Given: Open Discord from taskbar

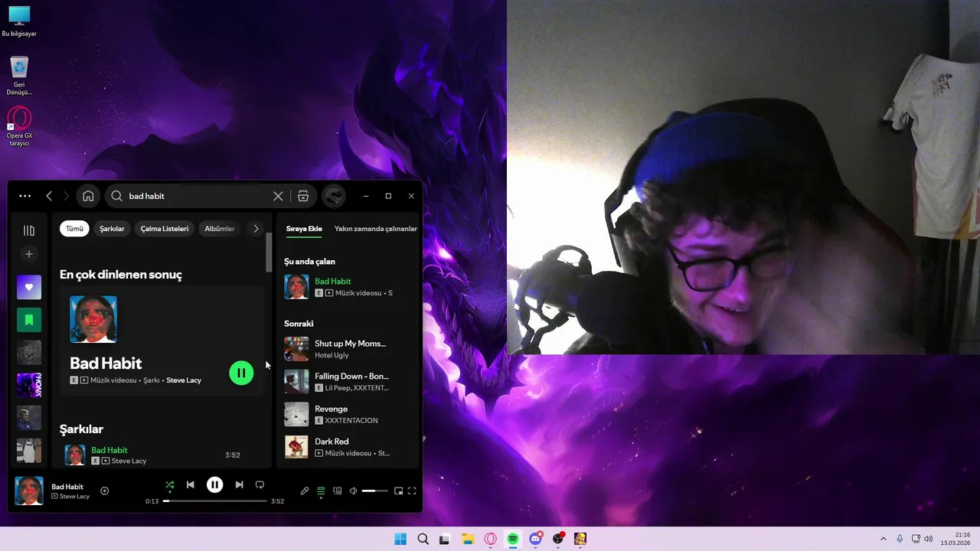Looking at the screenshot, I should pyautogui.click(x=535, y=539).
